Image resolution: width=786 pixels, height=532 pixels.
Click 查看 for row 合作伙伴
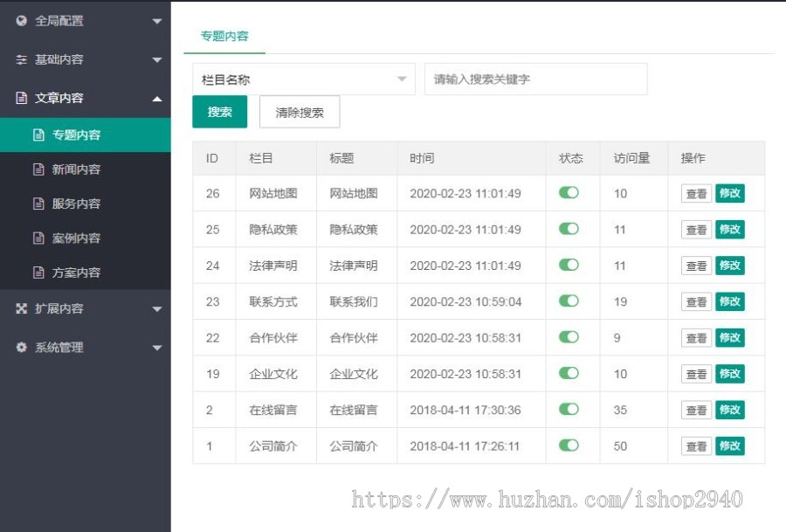(696, 338)
